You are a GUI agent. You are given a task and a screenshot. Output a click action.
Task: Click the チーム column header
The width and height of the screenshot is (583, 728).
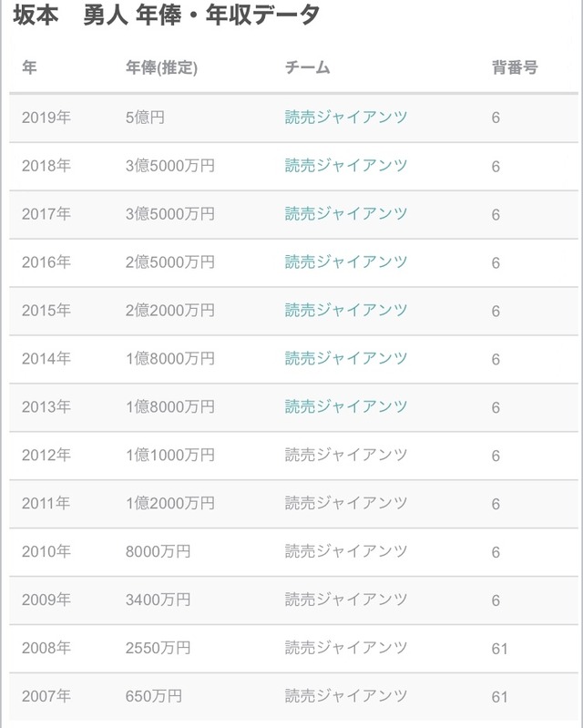pos(307,67)
